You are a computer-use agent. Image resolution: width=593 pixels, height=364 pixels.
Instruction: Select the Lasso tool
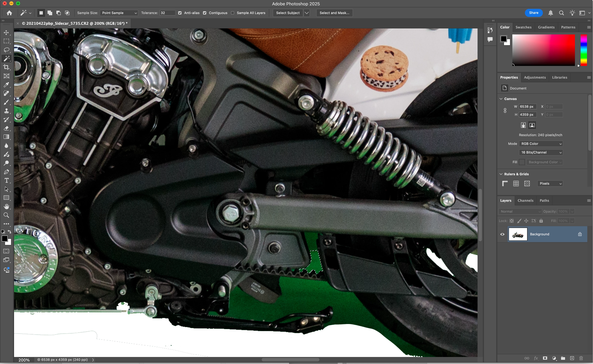coord(6,50)
